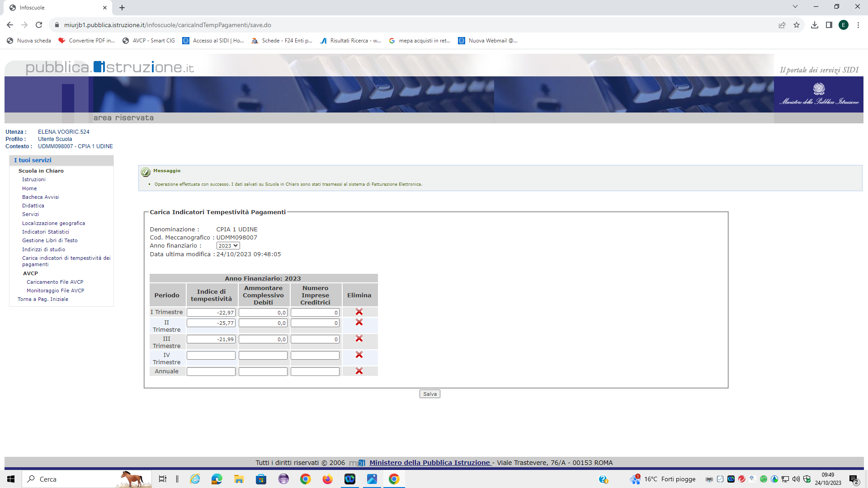Screen dimensions: 868x488
Task: Open Caricamento File AVCP sidebar entry
Action: point(55,282)
